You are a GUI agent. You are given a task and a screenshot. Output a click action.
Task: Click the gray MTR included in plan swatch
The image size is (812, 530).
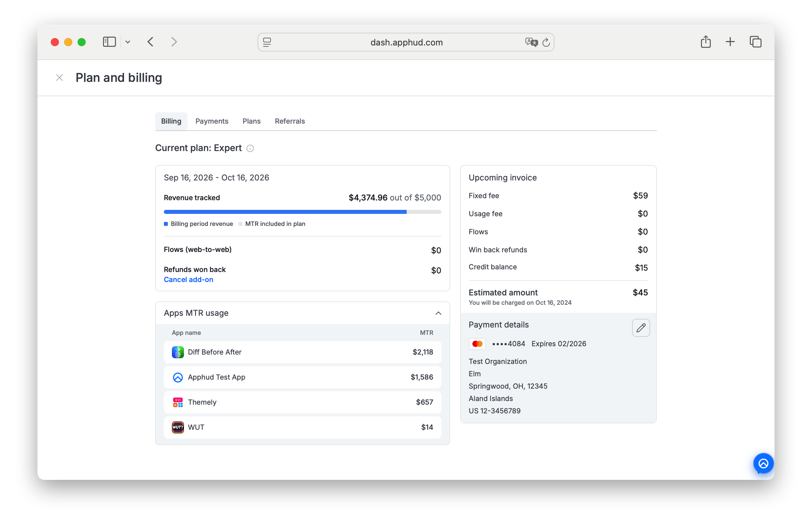coord(240,224)
